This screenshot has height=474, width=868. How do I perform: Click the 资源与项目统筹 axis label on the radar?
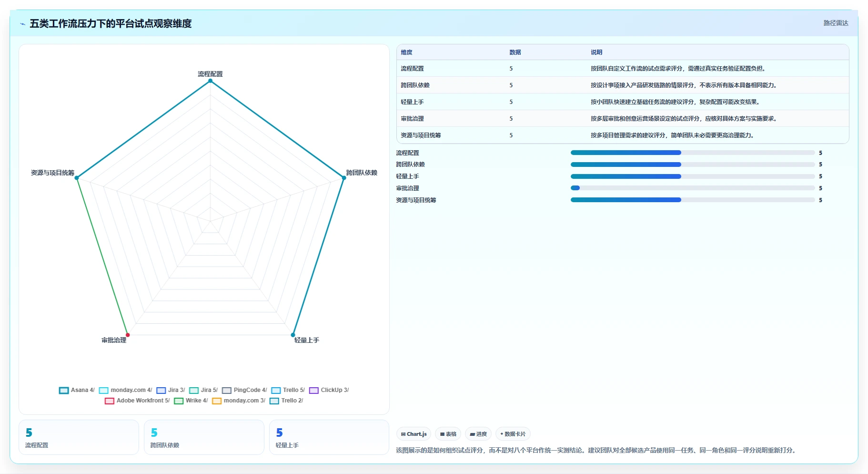click(52, 173)
